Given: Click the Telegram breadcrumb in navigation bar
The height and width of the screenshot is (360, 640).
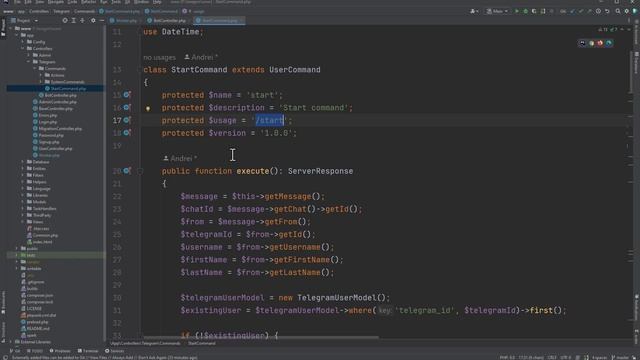Looking at the screenshot, I should point(62,11).
